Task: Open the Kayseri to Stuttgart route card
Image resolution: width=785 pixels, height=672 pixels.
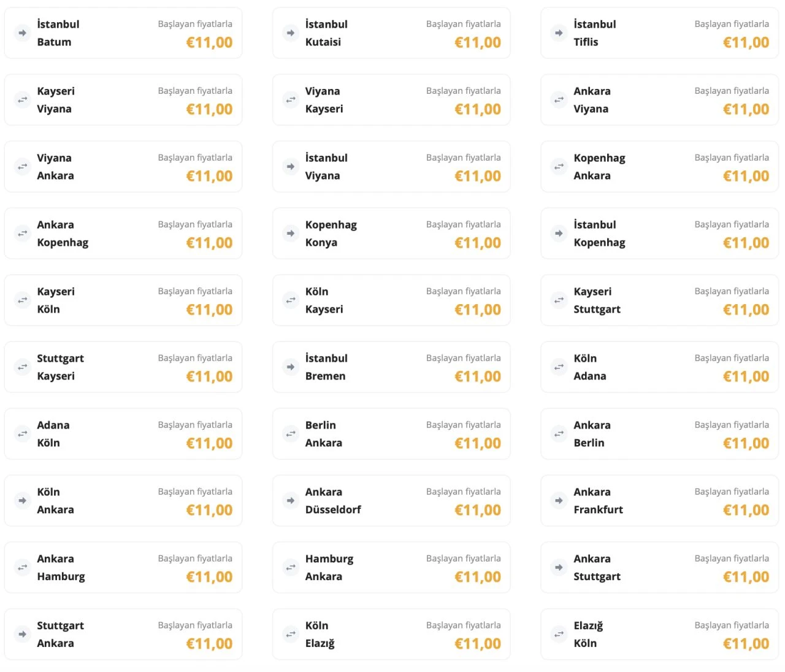Action: [x=659, y=300]
